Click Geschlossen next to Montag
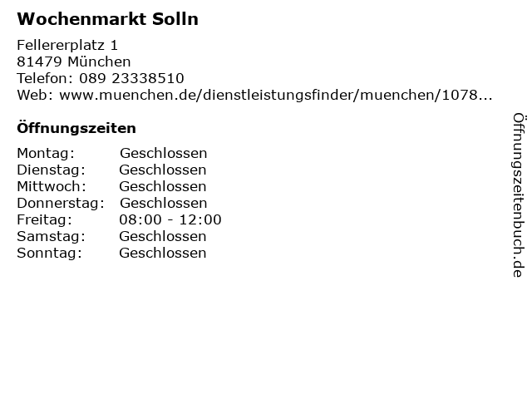Viewport: 532px width, 399px height. (x=163, y=153)
